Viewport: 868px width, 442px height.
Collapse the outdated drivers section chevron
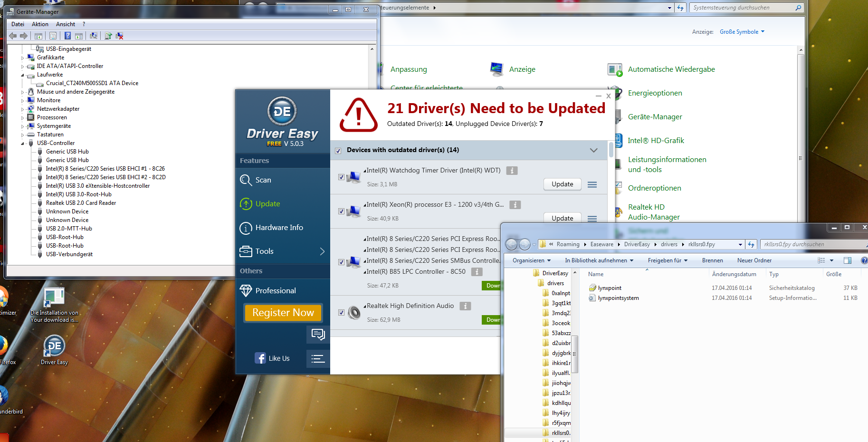(x=593, y=150)
